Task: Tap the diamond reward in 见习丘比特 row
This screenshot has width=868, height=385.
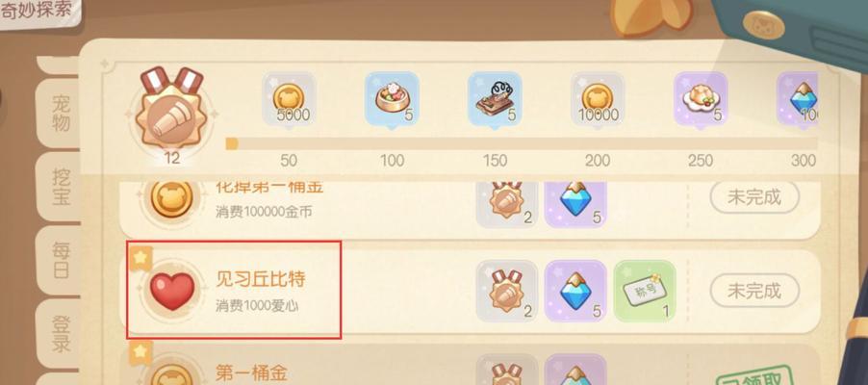Action: [x=575, y=291]
